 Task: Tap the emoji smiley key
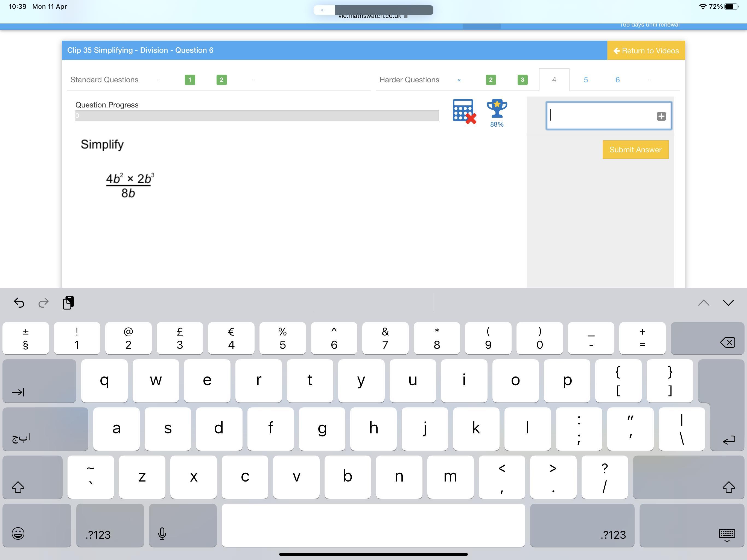36,525
